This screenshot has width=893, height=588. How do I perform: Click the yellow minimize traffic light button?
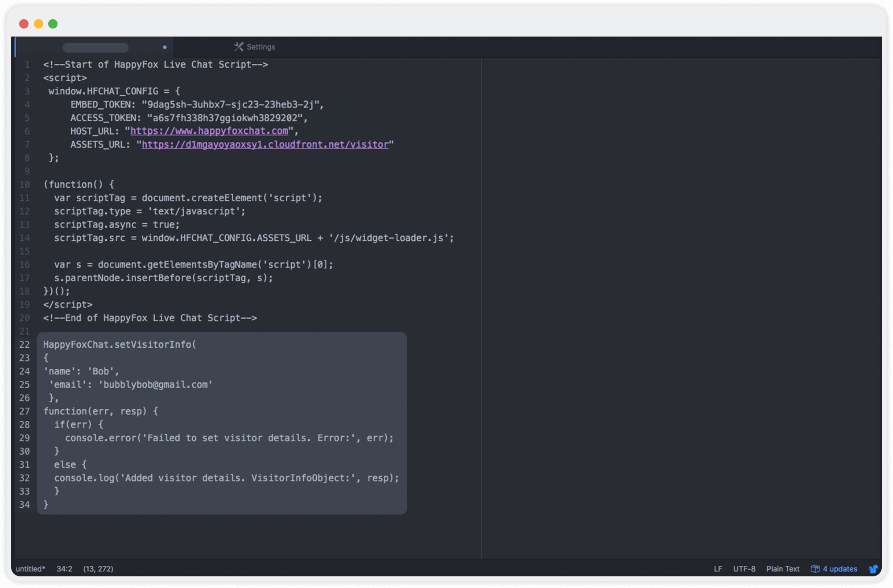pos(38,24)
